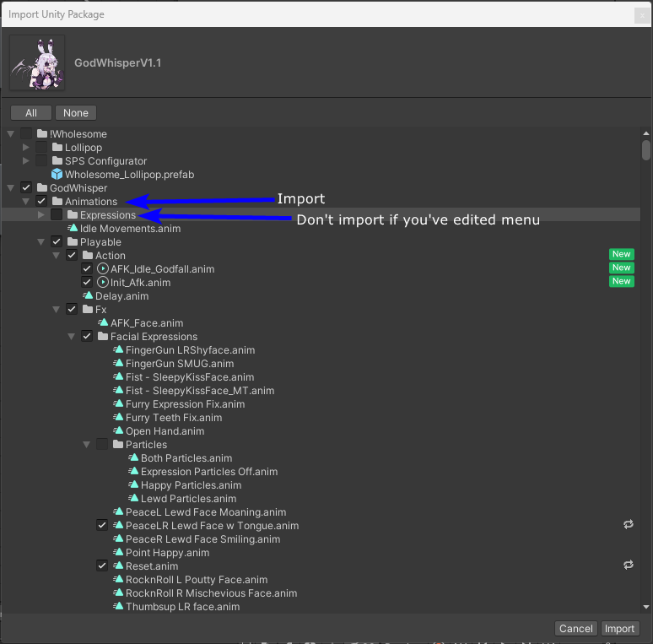Check the Particles folder checkbox

[x=102, y=444]
